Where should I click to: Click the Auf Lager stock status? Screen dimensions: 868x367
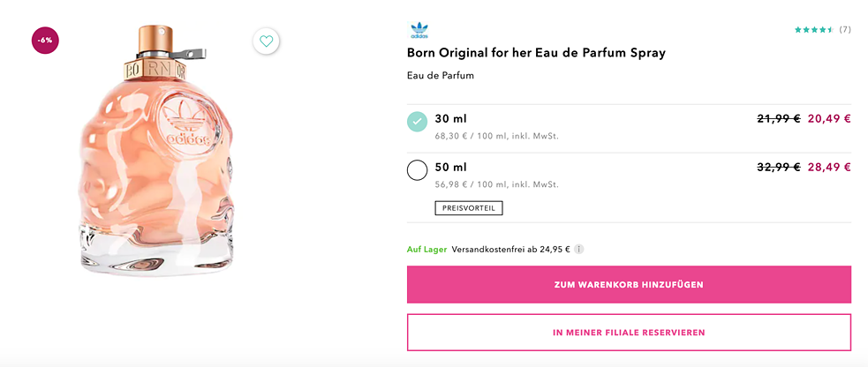(426, 250)
